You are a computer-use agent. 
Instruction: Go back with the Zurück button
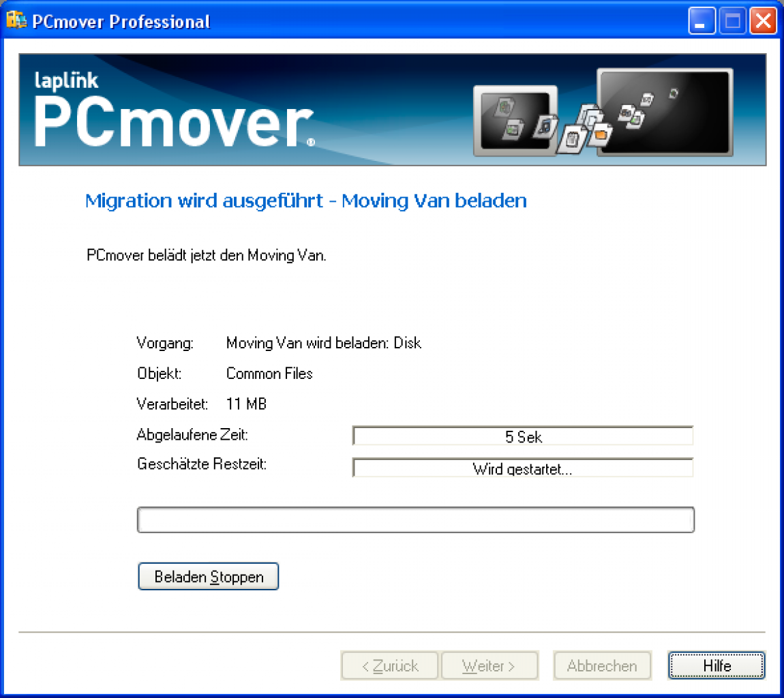(389, 665)
